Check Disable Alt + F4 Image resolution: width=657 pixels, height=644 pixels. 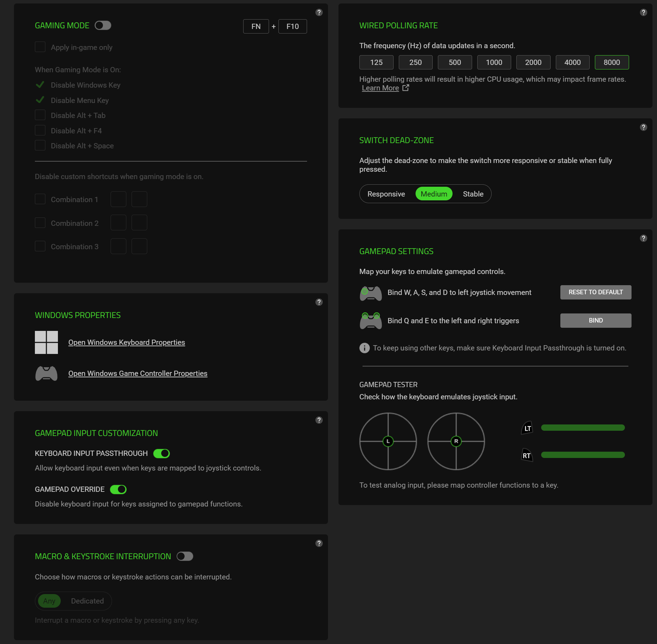click(40, 131)
